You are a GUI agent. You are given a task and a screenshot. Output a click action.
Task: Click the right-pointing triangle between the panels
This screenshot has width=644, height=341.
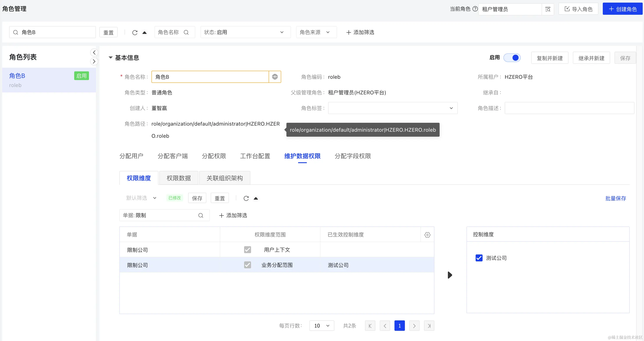(x=450, y=275)
